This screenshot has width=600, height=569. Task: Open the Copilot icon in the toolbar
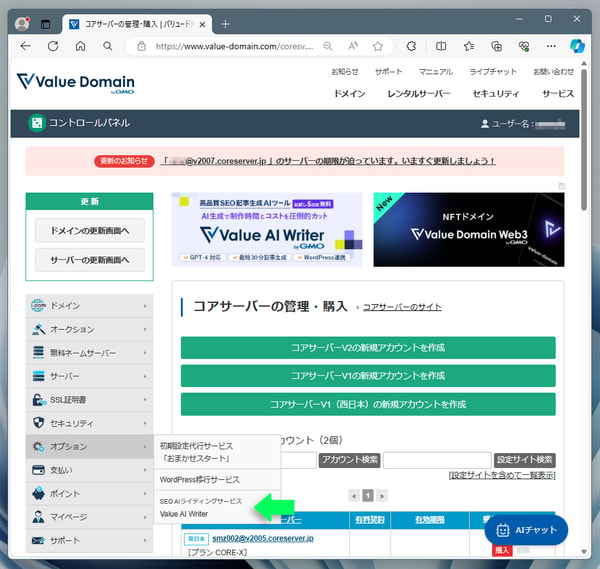(577, 46)
